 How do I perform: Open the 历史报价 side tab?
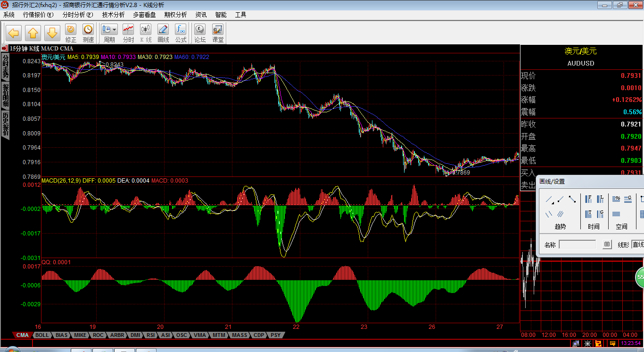coord(5,124)
